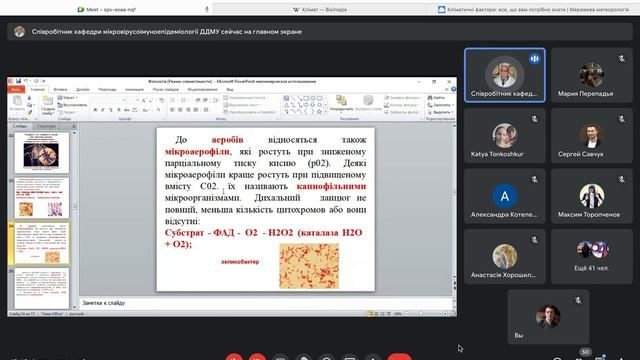Open the Ещё 41 чел. participants tile
Image resolution: width=640 pixels, height=360 pixels.
tap(592, 256)
